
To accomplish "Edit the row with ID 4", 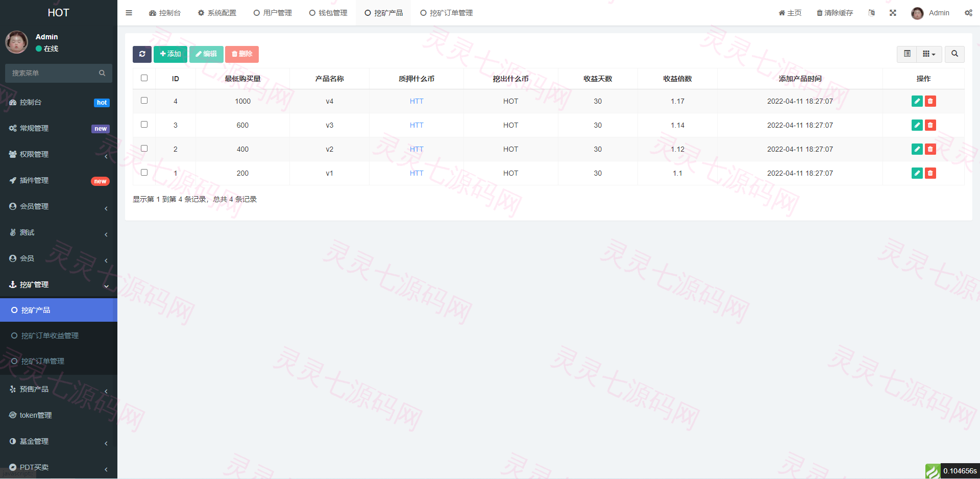I will 917,101.
